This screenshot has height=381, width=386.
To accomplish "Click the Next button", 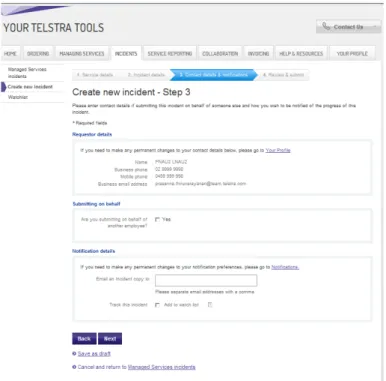I will point(110,338).
